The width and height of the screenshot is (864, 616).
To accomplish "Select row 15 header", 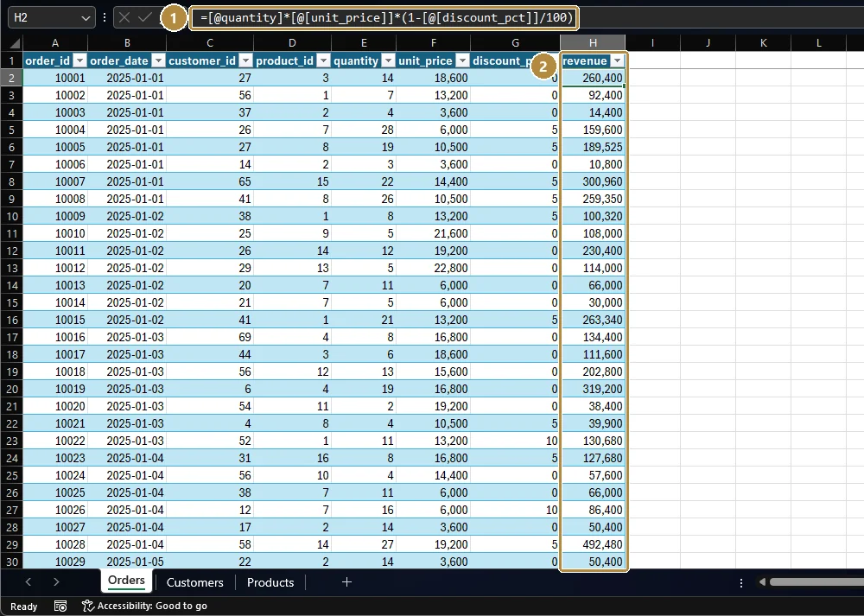I will point(11,302).
